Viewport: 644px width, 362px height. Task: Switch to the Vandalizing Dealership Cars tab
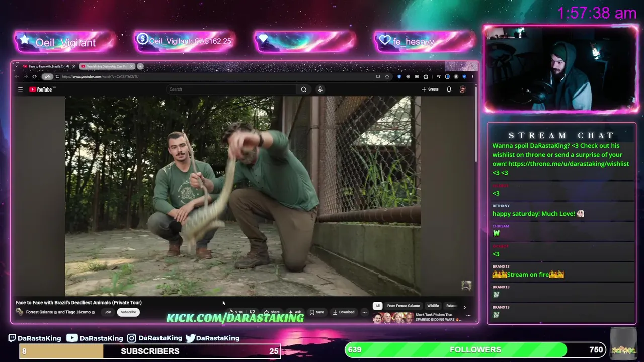[107, 66]
